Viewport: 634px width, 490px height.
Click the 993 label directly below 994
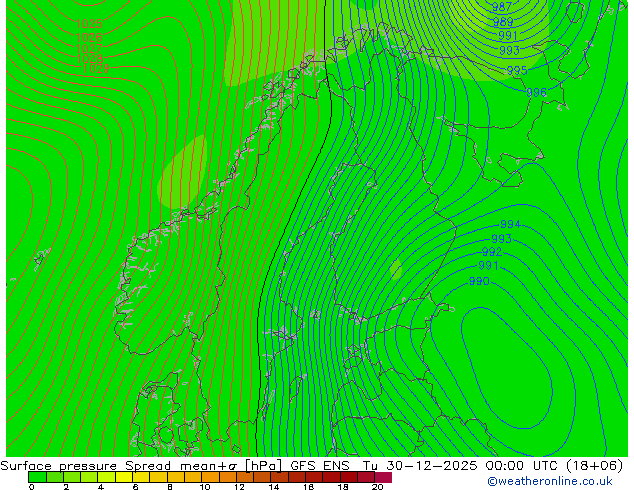(x=501, y=239)
